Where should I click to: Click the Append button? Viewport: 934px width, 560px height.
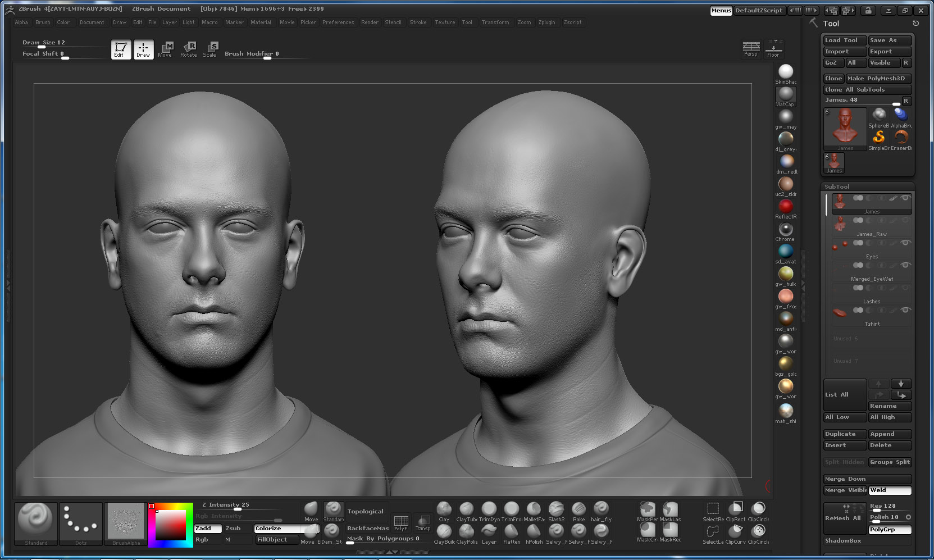point(890,434)
